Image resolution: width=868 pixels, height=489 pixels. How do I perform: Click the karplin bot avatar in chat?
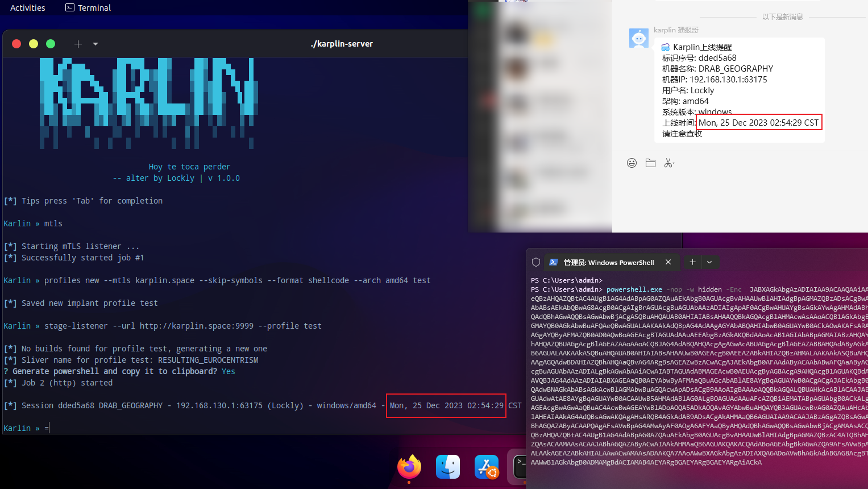pos(639,38)
